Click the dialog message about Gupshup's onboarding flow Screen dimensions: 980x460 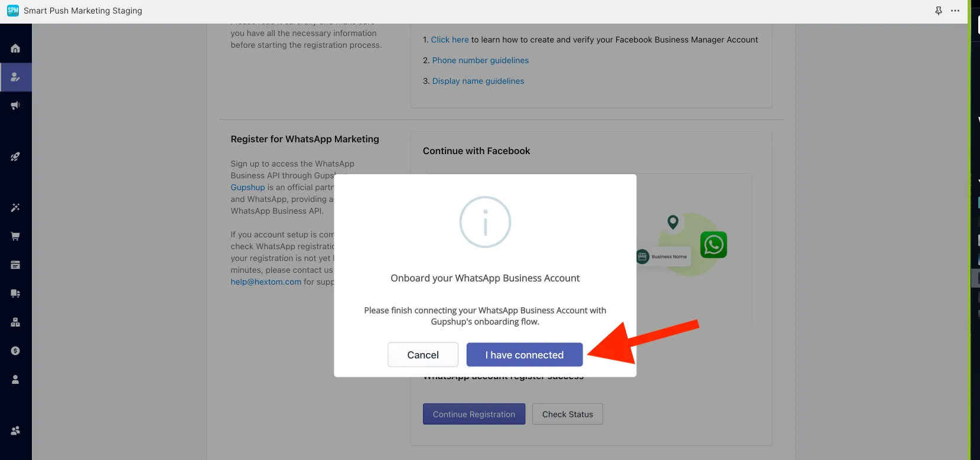click(x=485, y=316)
